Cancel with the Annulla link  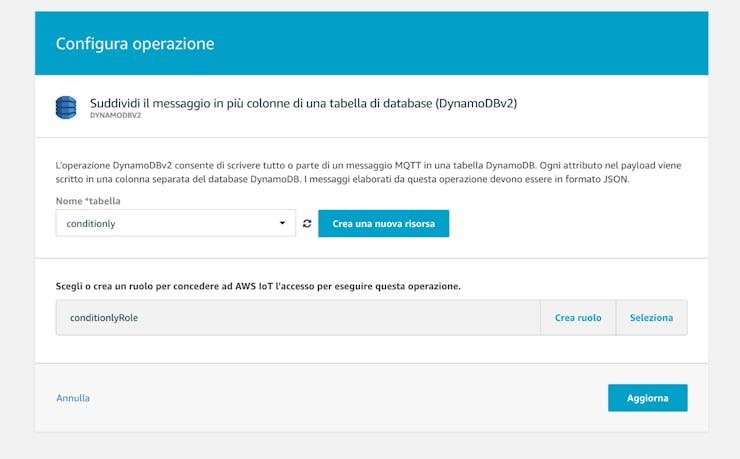pyautogui.click(x=73, y=398)
